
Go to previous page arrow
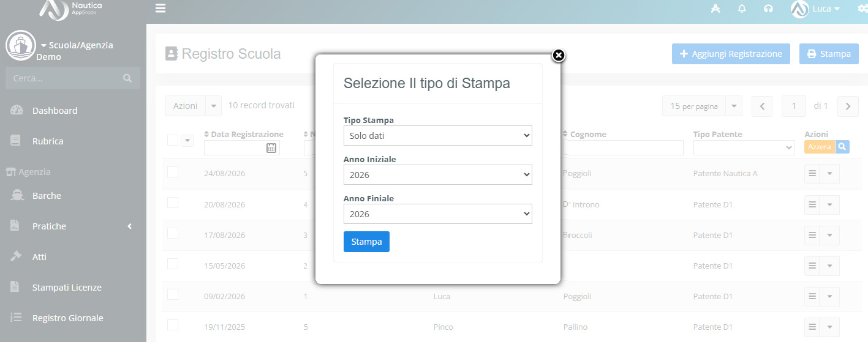coord(762,106)
